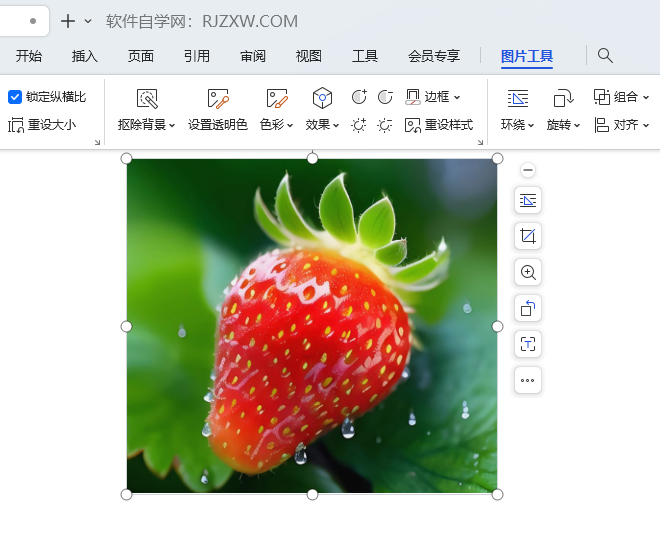660x540 pixels.
Task: Click the 色彩 icon
Action: click(x=277, y=98)
